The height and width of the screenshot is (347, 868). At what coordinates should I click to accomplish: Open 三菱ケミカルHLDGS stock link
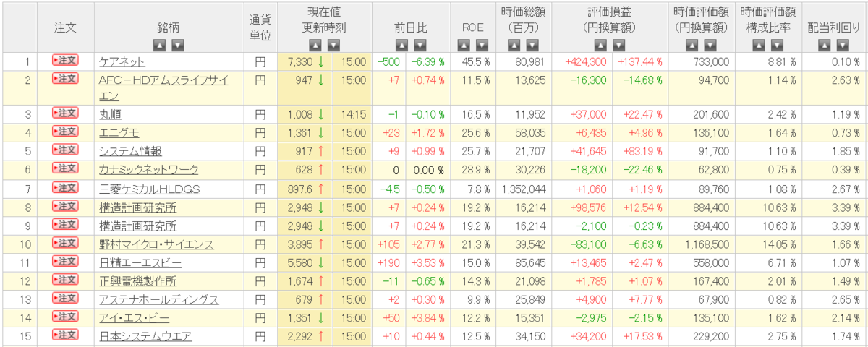[149, 189]
